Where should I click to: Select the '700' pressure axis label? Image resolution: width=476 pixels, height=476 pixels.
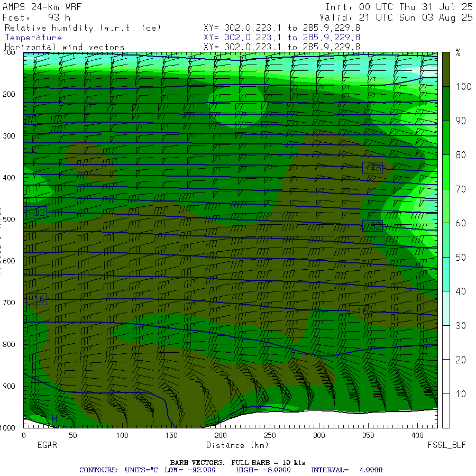click(9, 303)
